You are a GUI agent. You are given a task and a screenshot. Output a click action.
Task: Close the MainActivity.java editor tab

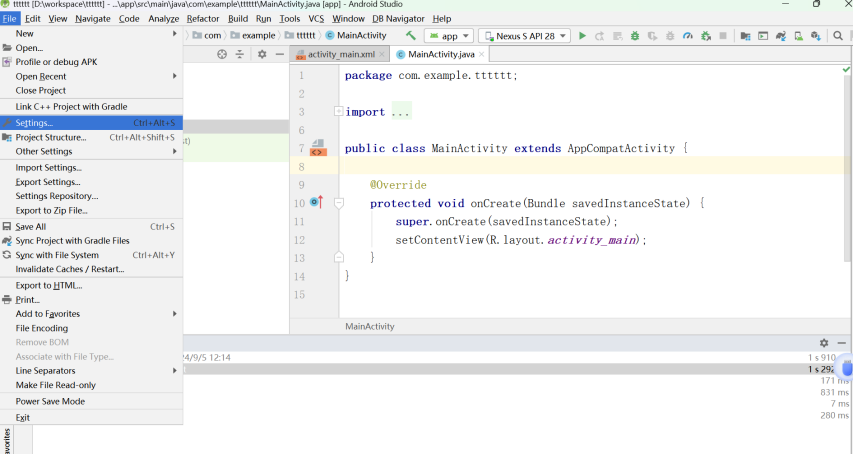pyautogui.click(x=481, y=54)
